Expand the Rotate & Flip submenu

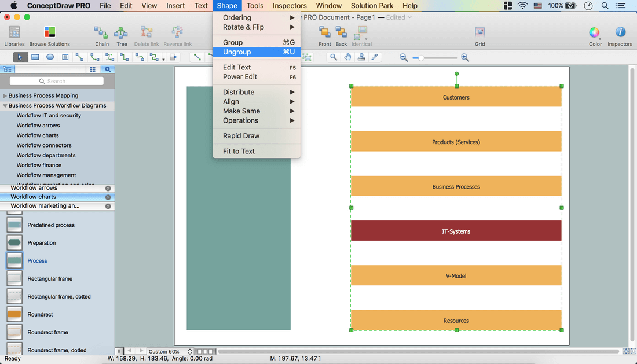click(x=257, y=27)
